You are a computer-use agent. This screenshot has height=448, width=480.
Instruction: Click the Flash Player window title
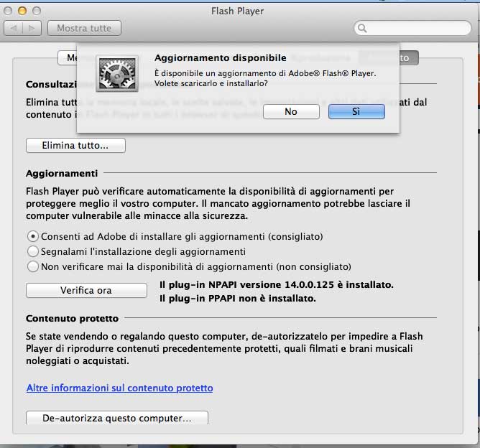(x=238, y=11)
